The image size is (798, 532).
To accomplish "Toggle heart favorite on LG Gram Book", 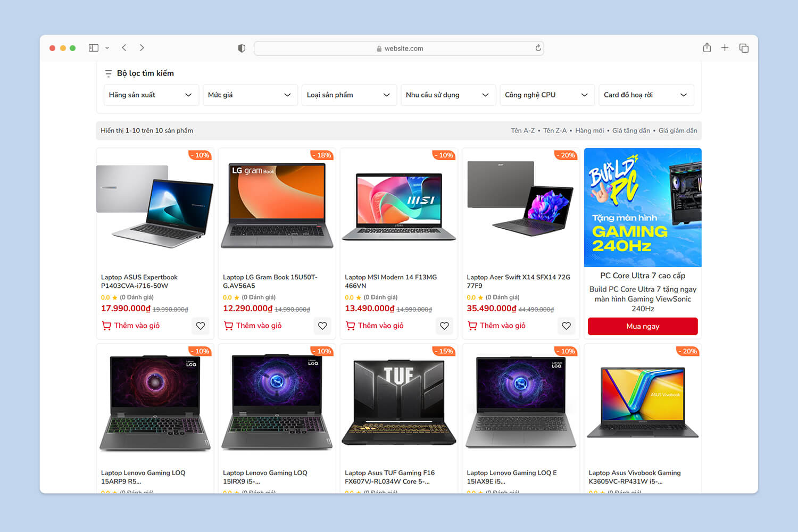I will point(322,326).
